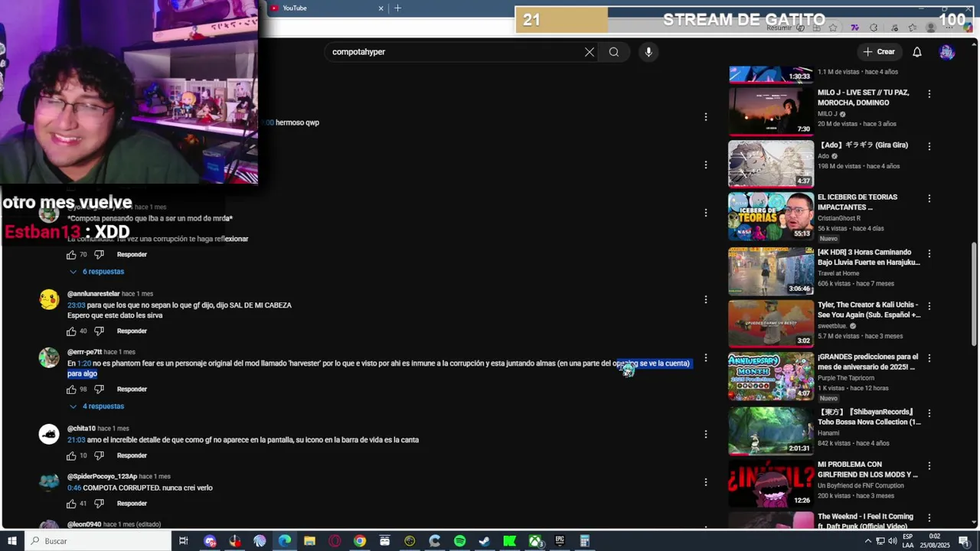Open menu for MILO J live set video
Viewport: 980px width, 551px height.
click(929, 94)
